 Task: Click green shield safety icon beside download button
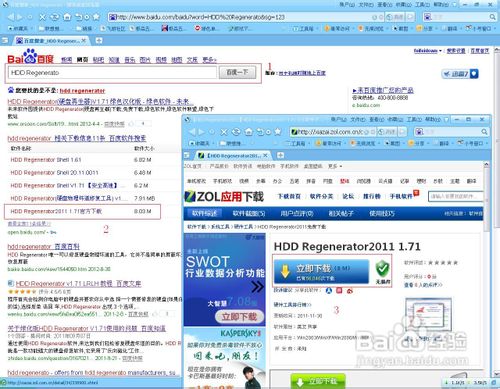[382, 269]
